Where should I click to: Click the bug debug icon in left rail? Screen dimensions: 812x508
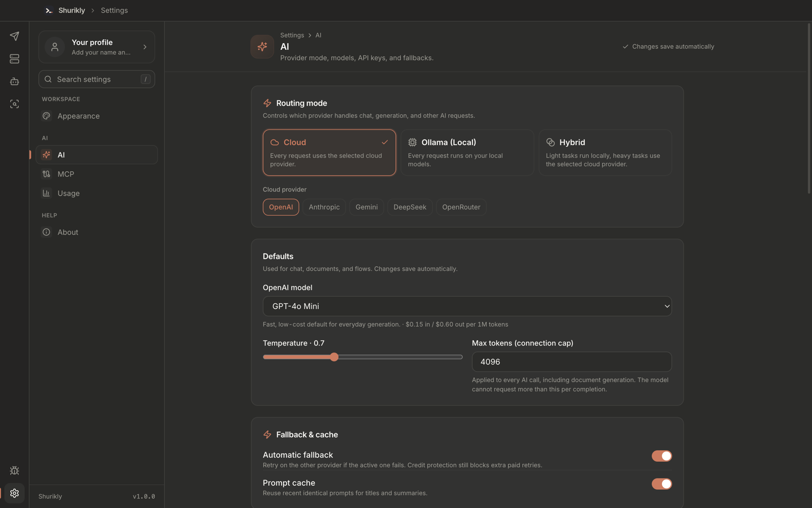14,470
